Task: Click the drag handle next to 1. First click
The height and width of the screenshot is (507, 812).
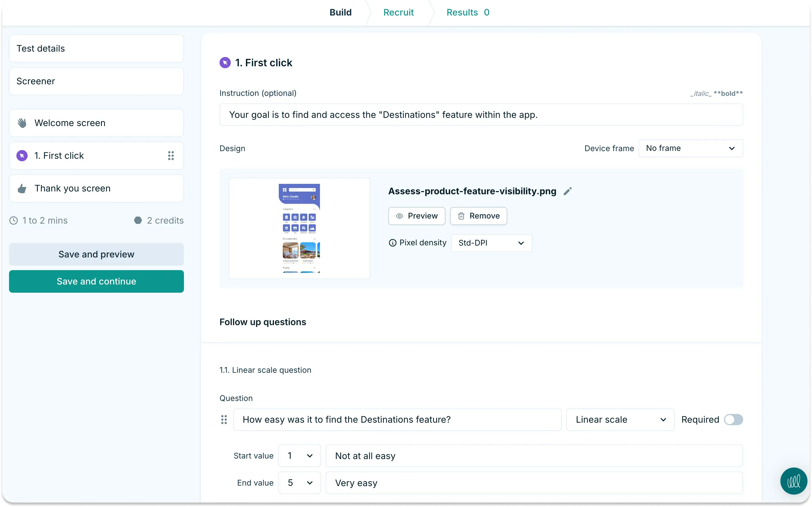Action: coord(171,156)
